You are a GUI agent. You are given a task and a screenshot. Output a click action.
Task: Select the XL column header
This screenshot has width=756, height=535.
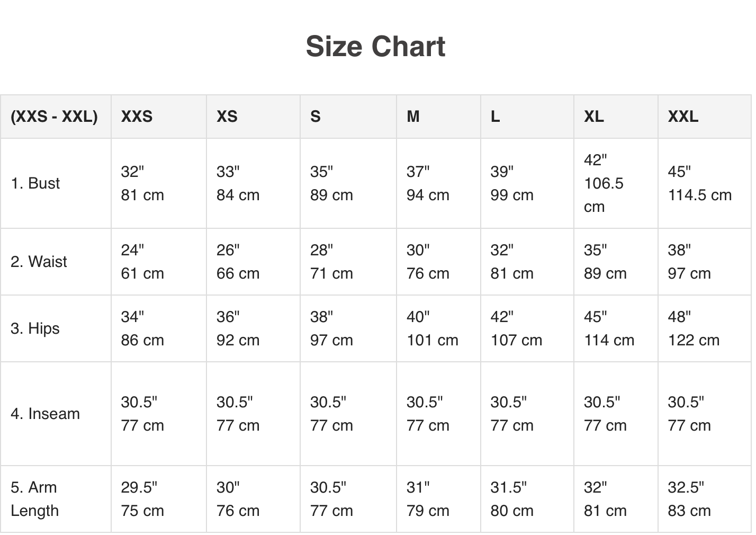593,117
